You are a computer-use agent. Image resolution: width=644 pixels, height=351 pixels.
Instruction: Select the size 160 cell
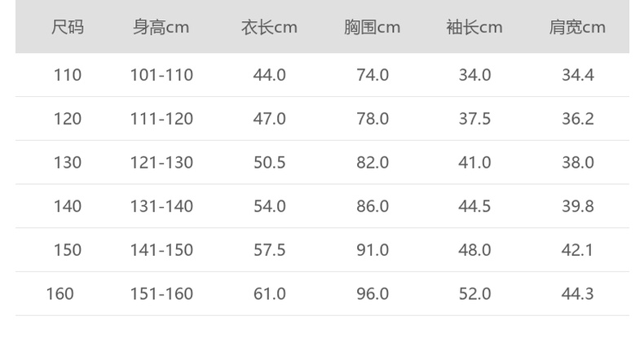(60, 293)
